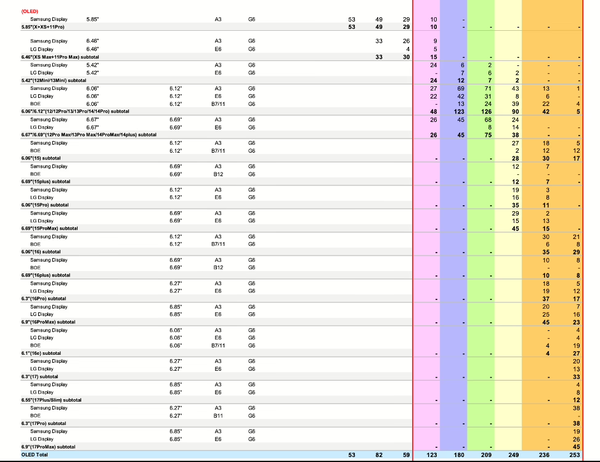600x462 pixels.
Task: Click the bold 126 subtotal in green column
Action: 486,112
